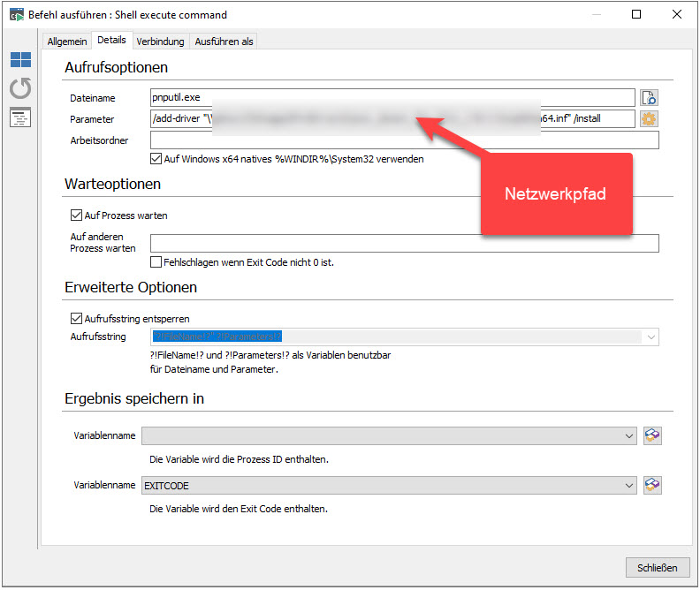This screenshot has width=700, height=590.
Task: Enable 'Fehlschlagen wenn Exit Code nicht 0 ist'
Action: [x=156, y=262]
